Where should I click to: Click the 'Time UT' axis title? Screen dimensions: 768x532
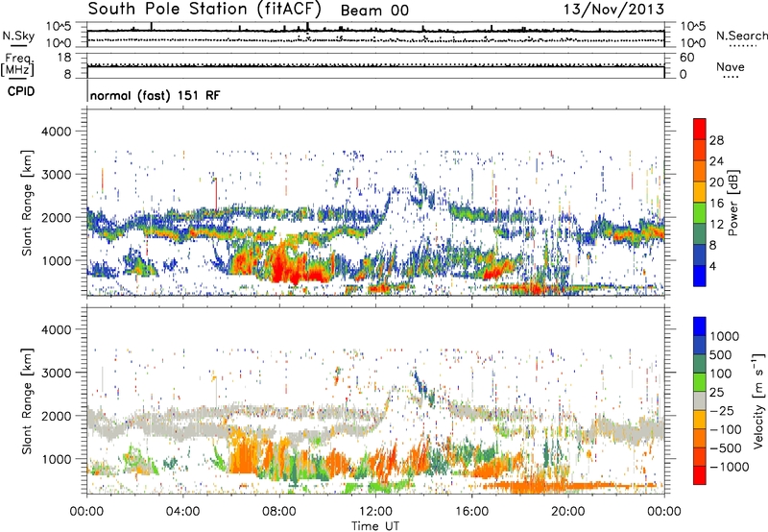pos(375,526)
